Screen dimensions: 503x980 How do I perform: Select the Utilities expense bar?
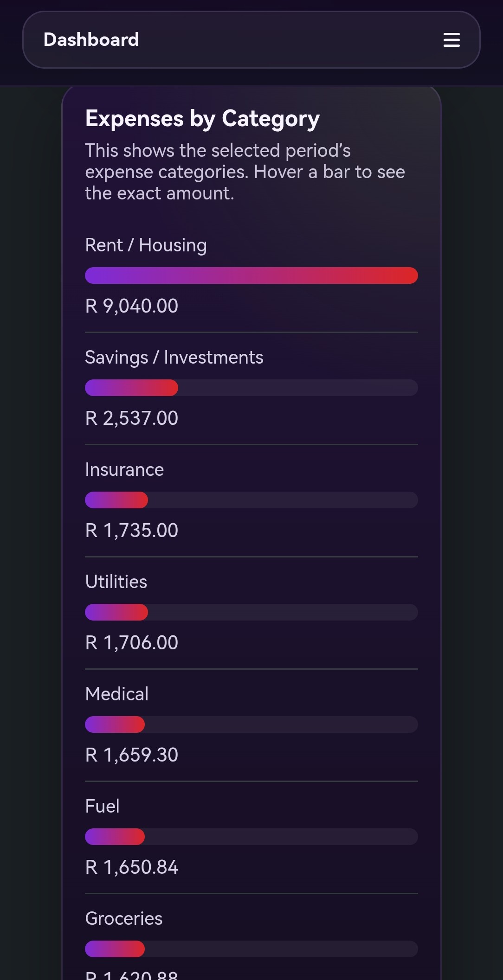[x=251, y=612]
